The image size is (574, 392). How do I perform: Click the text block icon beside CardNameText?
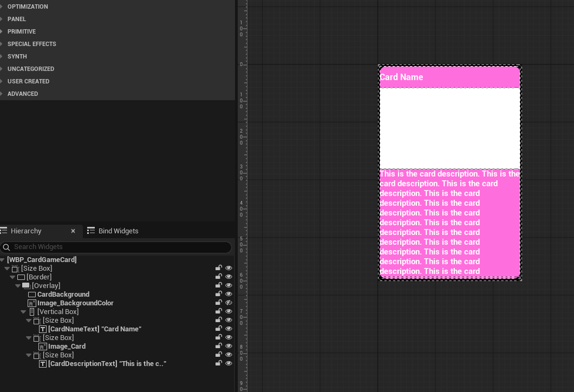[x=42, y=329]
